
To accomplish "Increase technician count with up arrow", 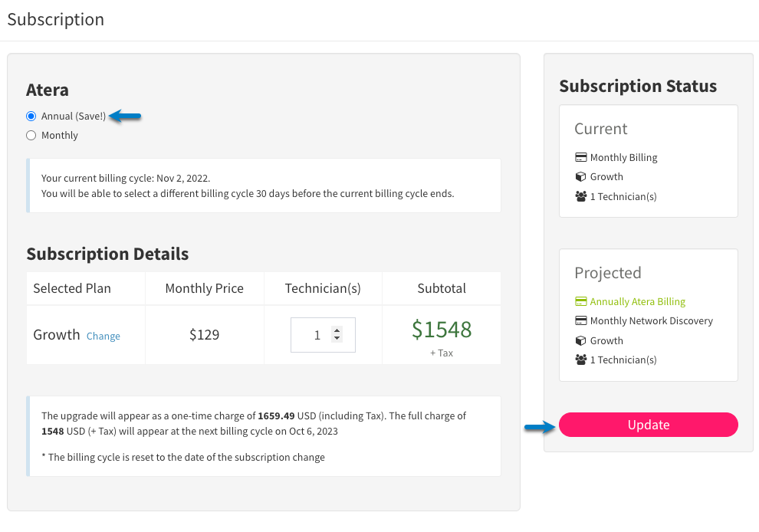I will tap(337, 330).
